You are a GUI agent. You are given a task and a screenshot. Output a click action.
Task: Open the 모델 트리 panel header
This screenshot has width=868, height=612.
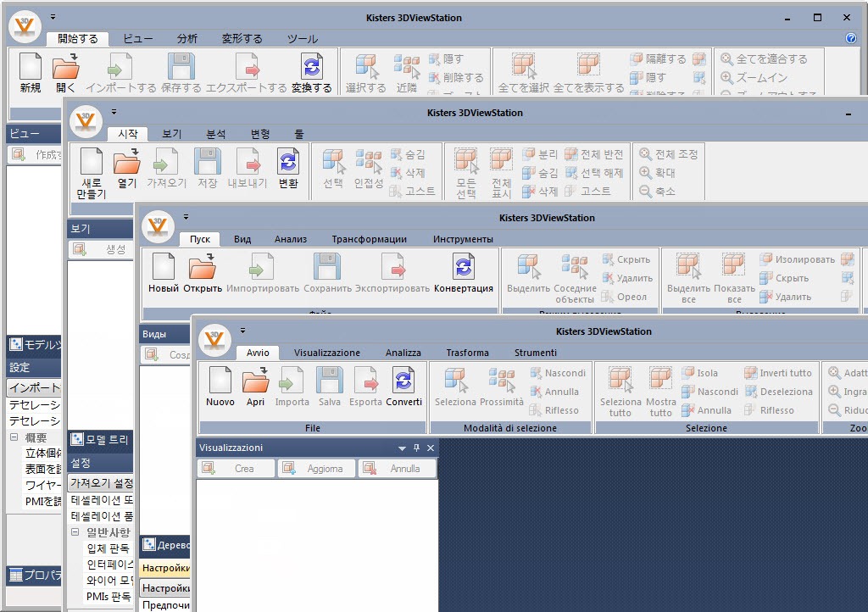pyautogui.click(x=100, y=440)
